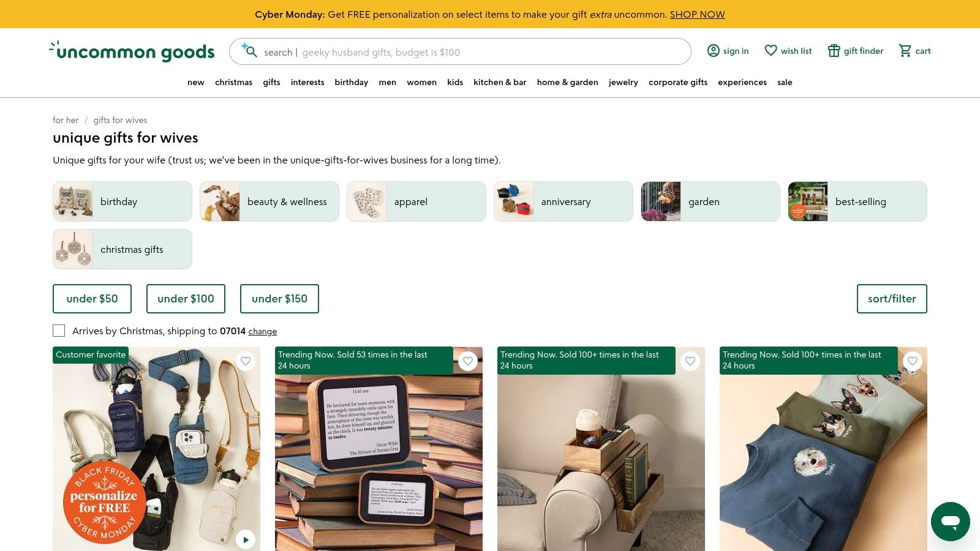The width and height of the screenshot is (980, 551).
Task: Navigate to the for her breadcrumb
Action: click(66, 120)
